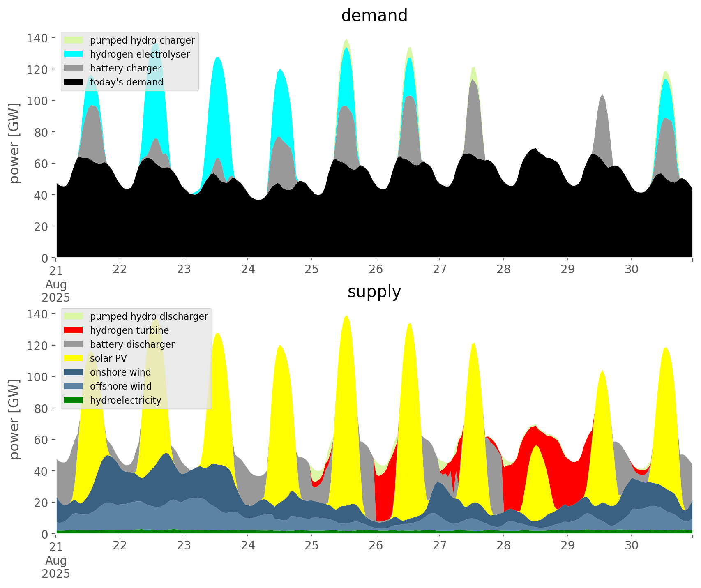Click the supply chart's power [GW] axis label

(14, 419)
